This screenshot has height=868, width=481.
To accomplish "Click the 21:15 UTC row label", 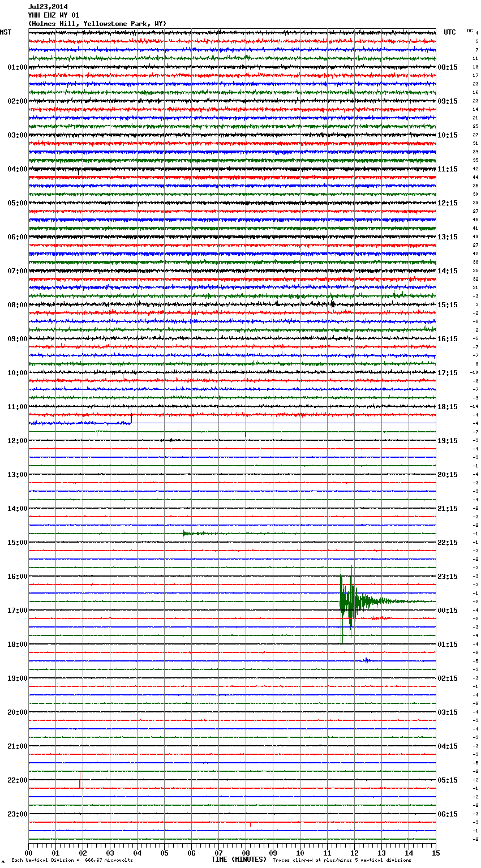I will click(x=448, y=509).
